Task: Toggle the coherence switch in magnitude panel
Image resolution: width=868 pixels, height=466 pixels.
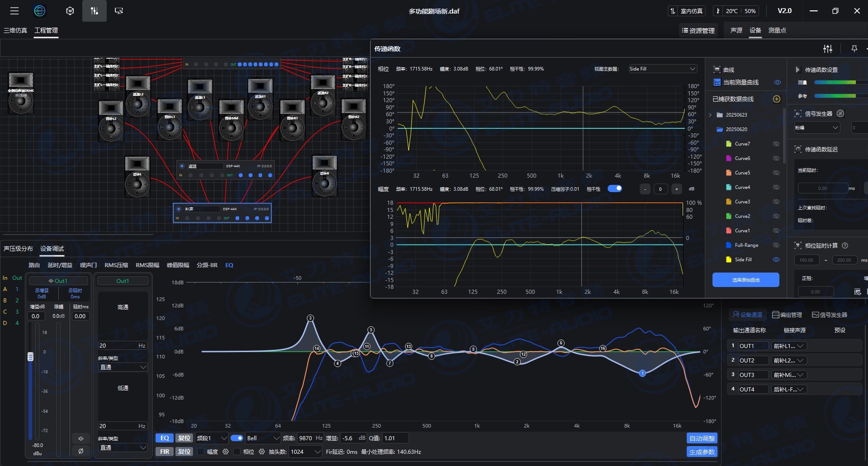Action: pos(614,189)
